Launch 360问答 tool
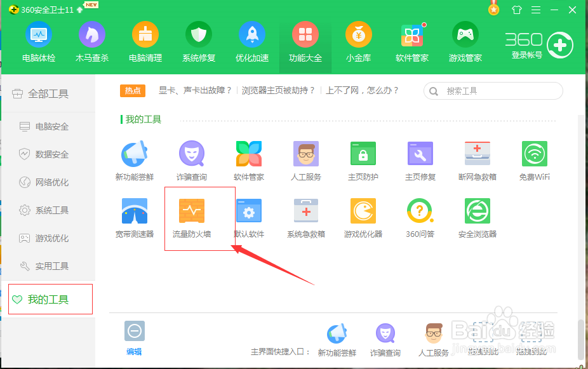The width and height of the screenshot is (588, 369). [x=420, y=218]
